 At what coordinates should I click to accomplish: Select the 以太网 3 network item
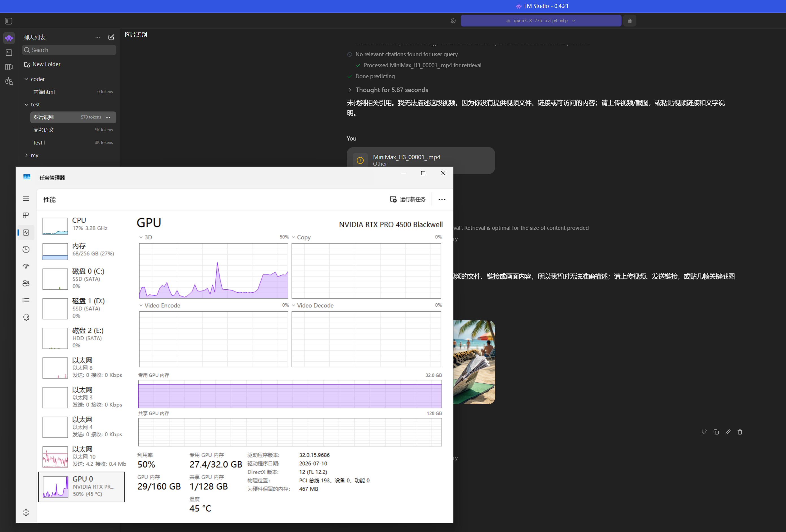pos(82,397)
